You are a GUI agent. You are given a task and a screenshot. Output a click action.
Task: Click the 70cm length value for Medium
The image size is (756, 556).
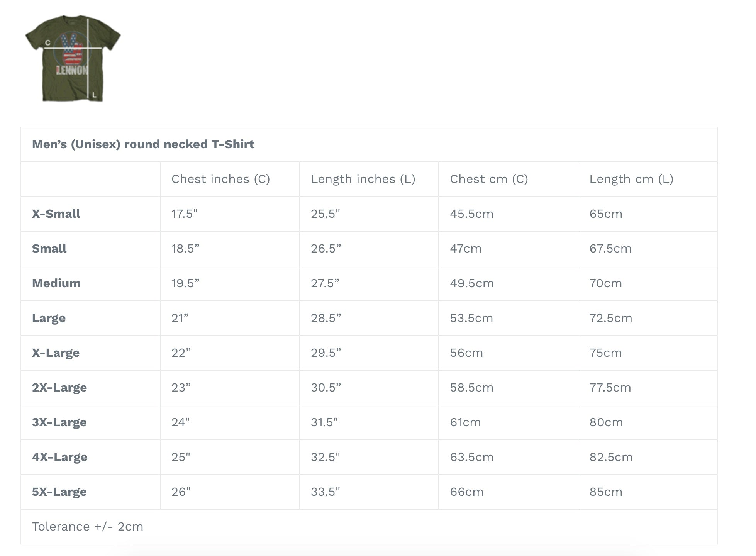[605, 283]
